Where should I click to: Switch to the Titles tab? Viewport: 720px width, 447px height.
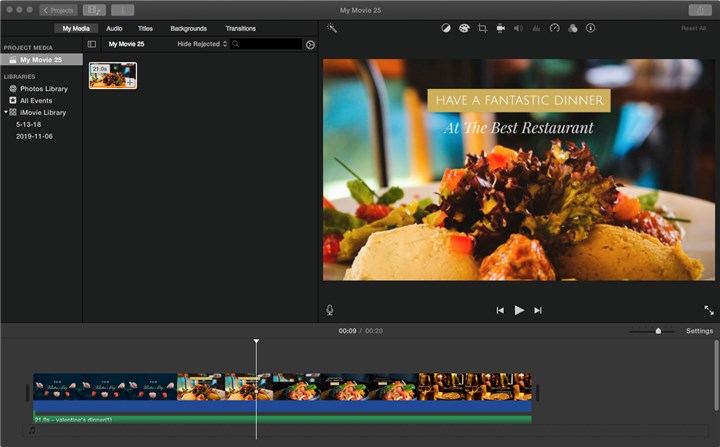pyautogui.click(x=145, y=28)
